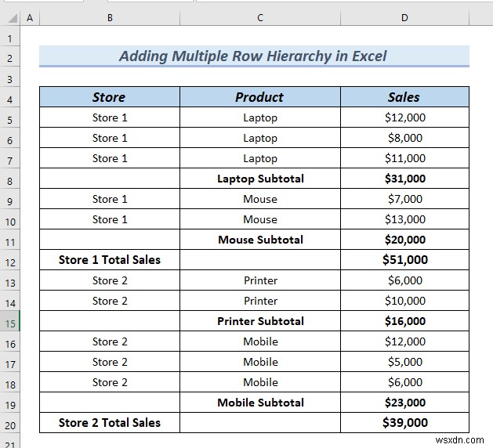This screenshot has width=493, height=448.
Task: Click the 'Store 1 Total Sales' cell
Action: [110, 260]
